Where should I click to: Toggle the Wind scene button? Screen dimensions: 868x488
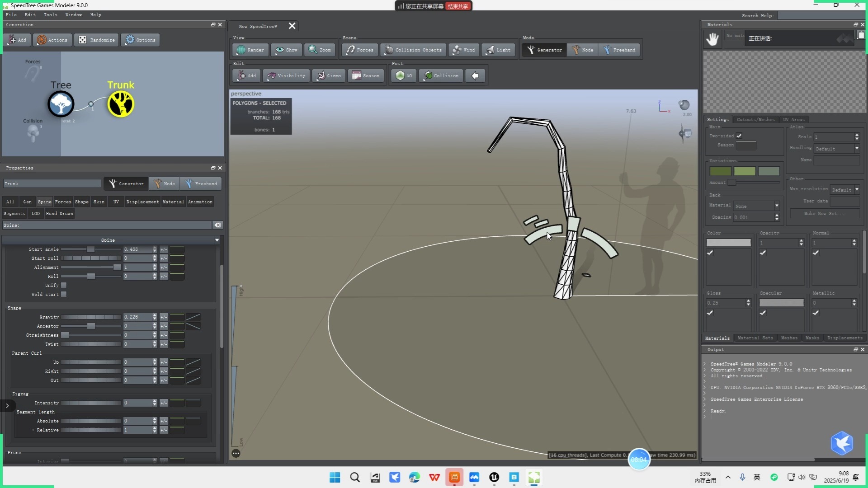pos(464,50)
